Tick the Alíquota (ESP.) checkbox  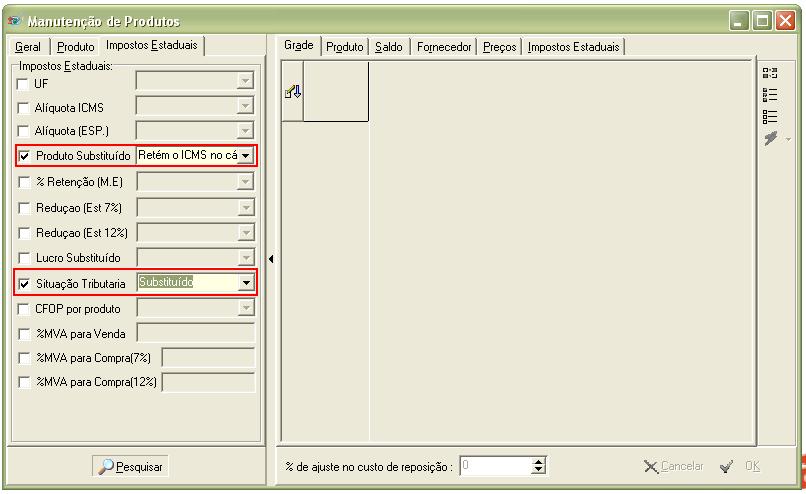[23, 131]
